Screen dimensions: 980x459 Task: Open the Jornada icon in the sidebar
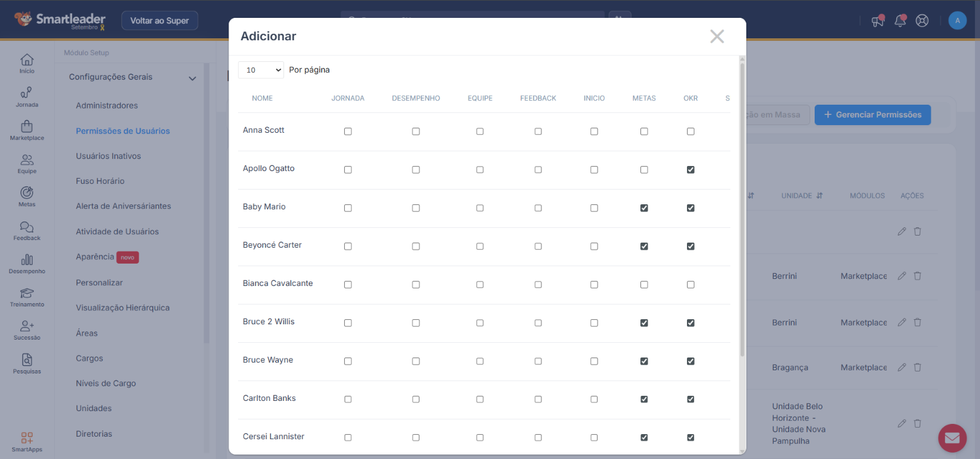point(27,94)
